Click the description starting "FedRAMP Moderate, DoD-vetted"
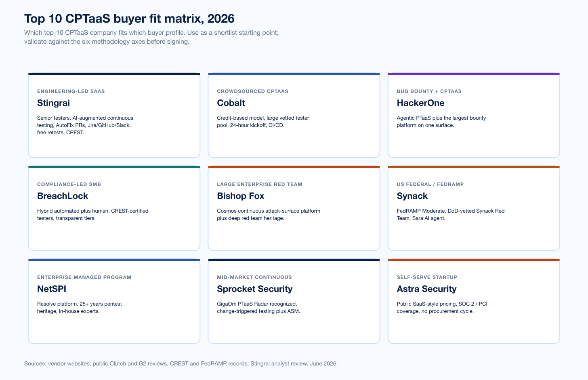 pos(451,215)
